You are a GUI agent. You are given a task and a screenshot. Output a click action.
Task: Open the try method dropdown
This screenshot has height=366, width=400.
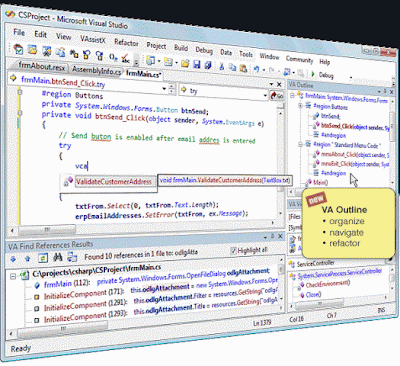pos(265,95)
